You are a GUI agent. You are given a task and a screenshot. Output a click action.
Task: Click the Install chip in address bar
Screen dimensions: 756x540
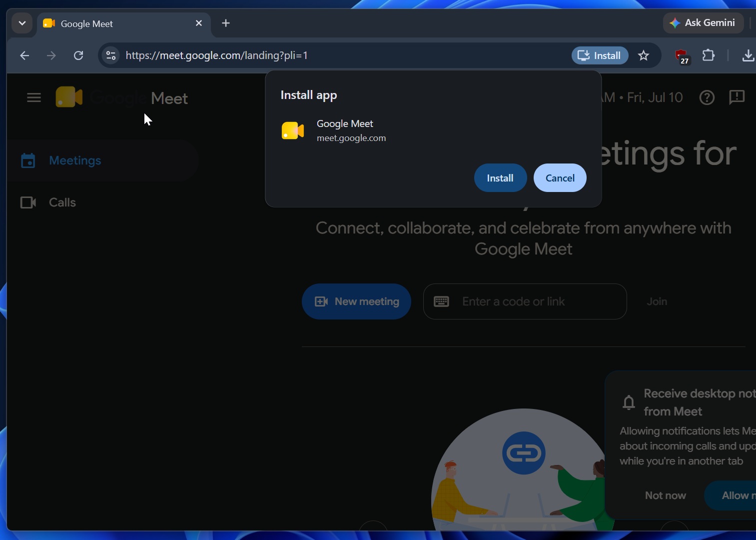(600, 55)
